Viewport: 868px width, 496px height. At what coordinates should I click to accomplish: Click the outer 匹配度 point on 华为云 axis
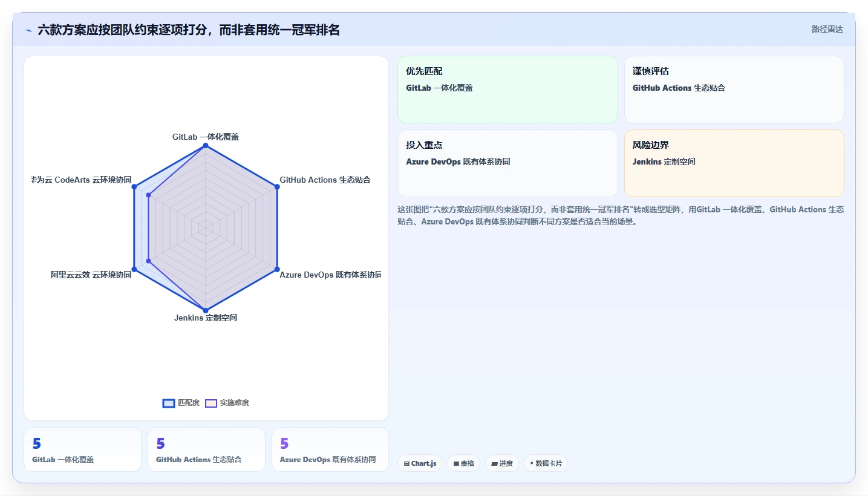[134, 187]
